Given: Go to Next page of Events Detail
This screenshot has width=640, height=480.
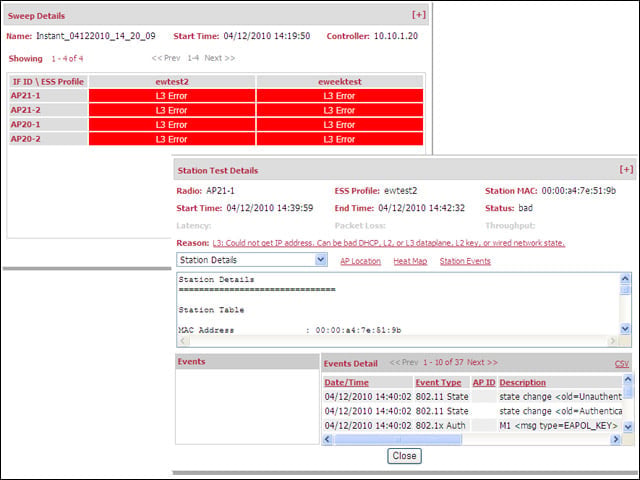Looking at the screenshot, I should click(x=482, y=362).
